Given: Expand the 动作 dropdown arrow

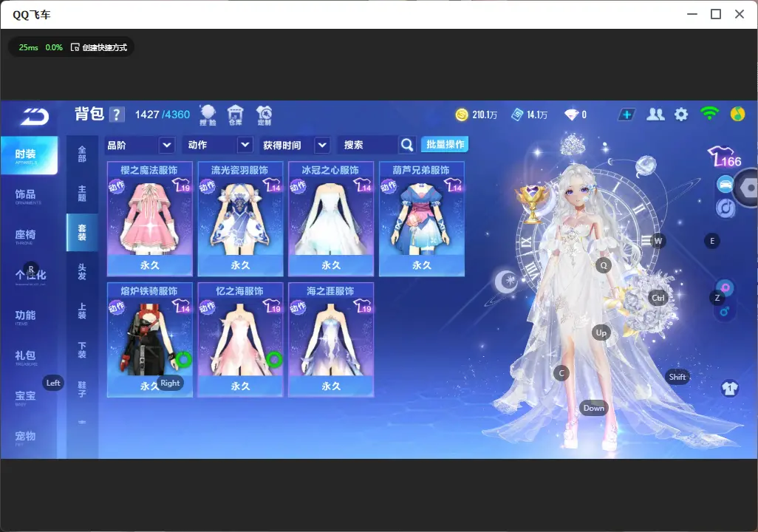Looking at the screenshot, I should click(x=245, y=145).
